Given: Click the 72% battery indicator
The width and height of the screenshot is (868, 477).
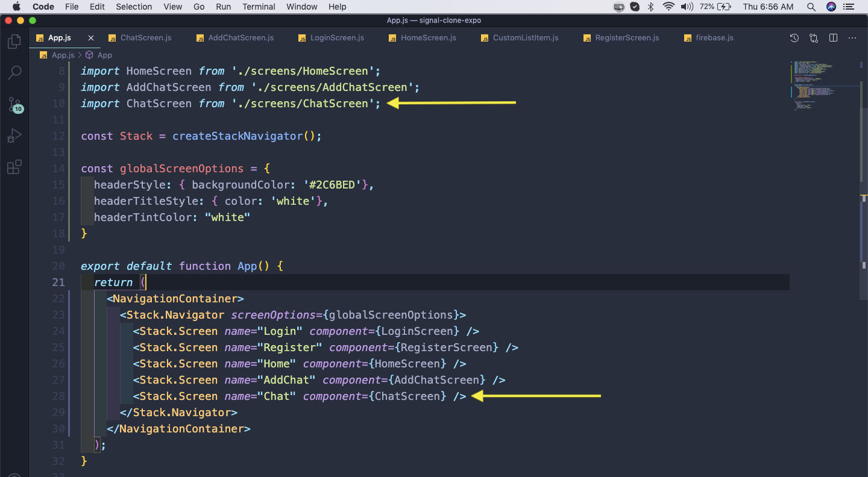Looking at the screenshot, I should point(715,7).
